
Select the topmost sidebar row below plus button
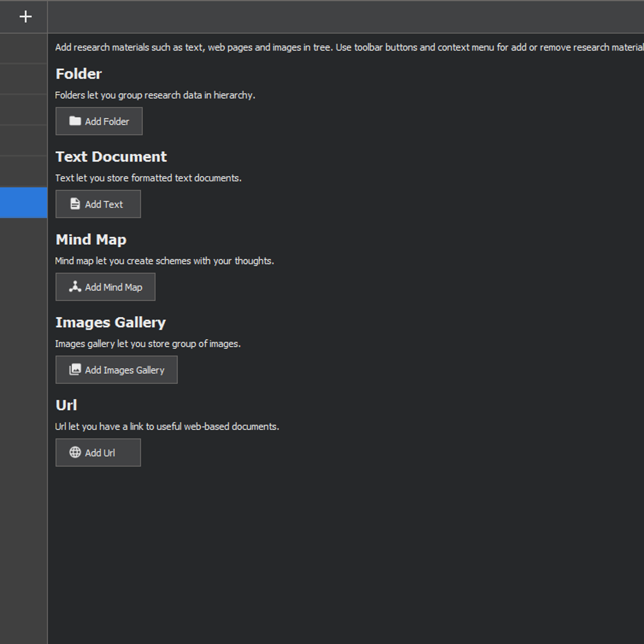pos(24,49)
